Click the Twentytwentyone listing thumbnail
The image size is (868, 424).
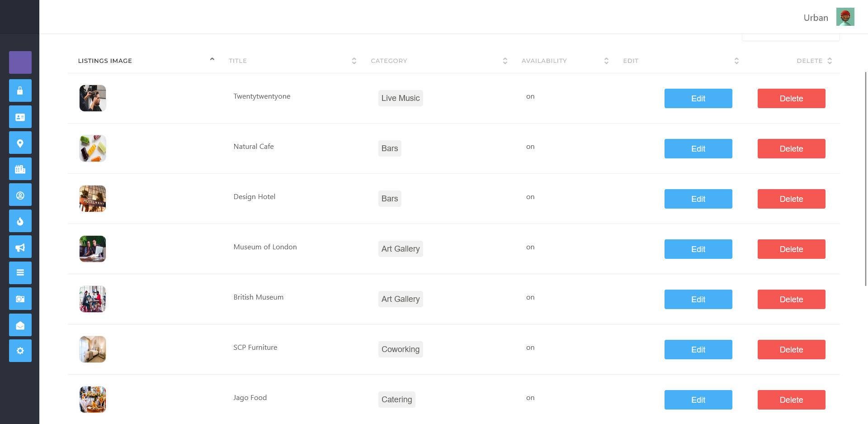(92, 98)
